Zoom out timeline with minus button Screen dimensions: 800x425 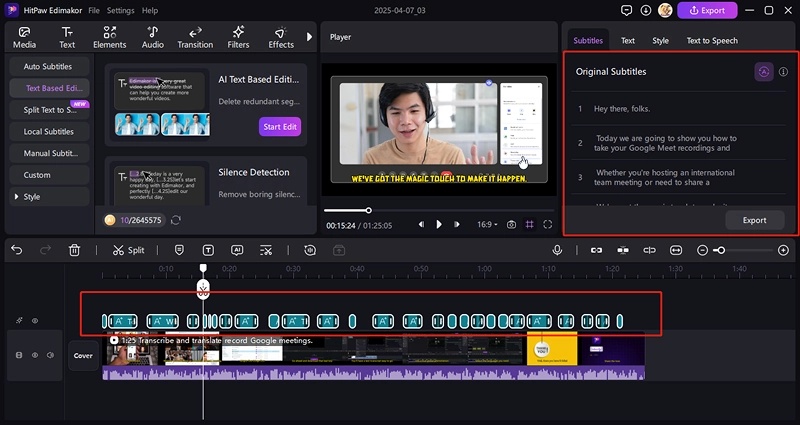(x=703, y=250)
